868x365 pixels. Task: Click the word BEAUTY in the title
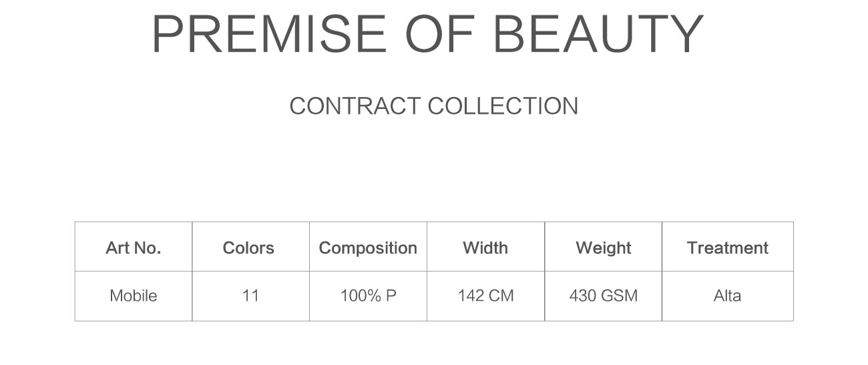pyautogui.click(x=599, y=34)
